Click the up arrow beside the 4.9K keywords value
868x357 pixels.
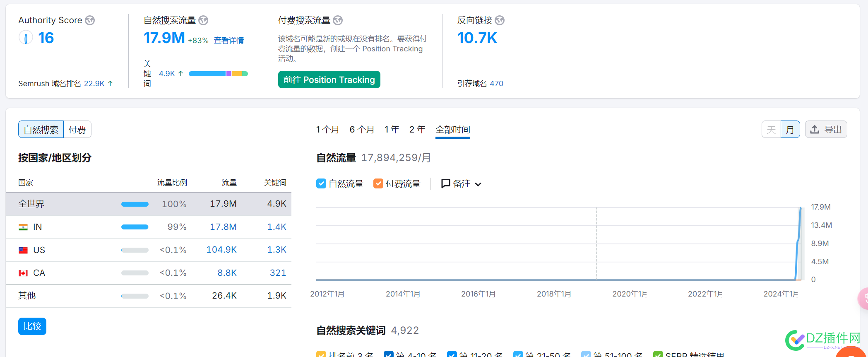(x=180, y=73)
